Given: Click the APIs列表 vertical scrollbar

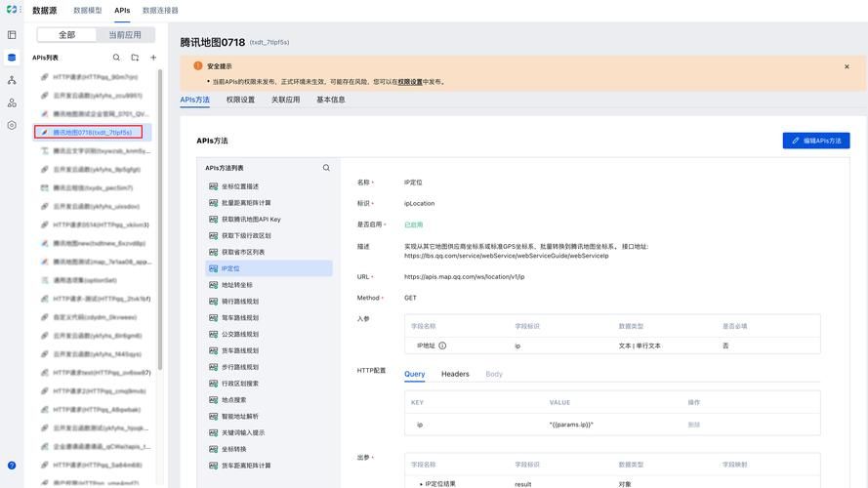Looking at the screenshot, I should (x=160, y=219).
